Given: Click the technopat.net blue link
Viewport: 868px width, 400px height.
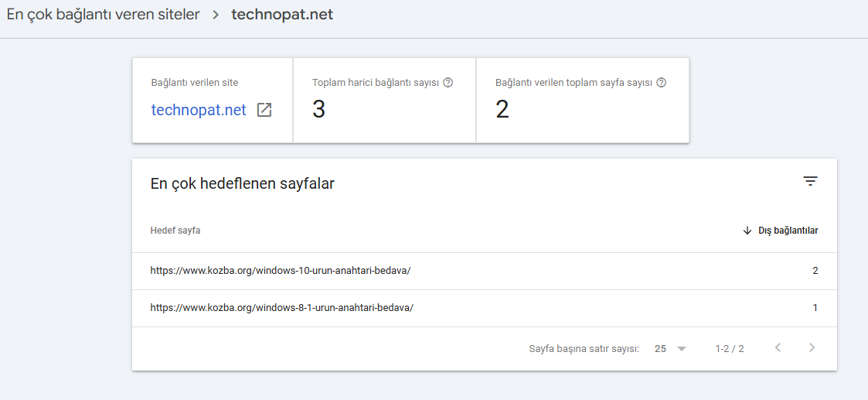Looking at the screenshot, I should point(199,110).
